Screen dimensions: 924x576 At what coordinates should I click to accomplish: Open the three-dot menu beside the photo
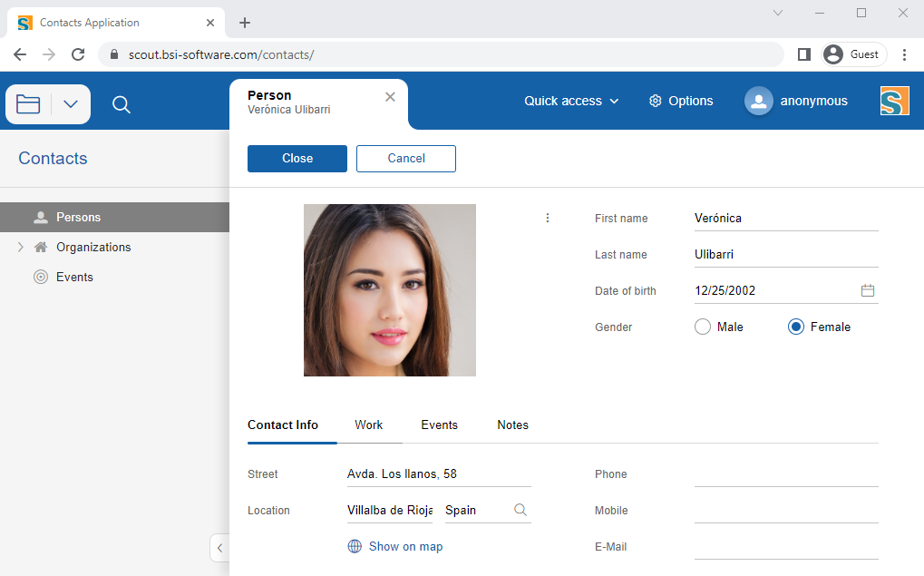point(548,218)
